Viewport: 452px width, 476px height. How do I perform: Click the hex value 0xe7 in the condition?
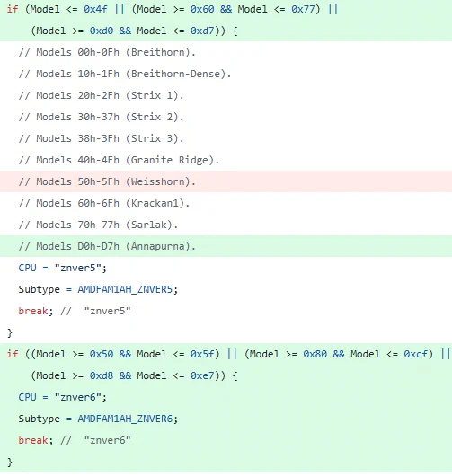[x=202, y=375]
